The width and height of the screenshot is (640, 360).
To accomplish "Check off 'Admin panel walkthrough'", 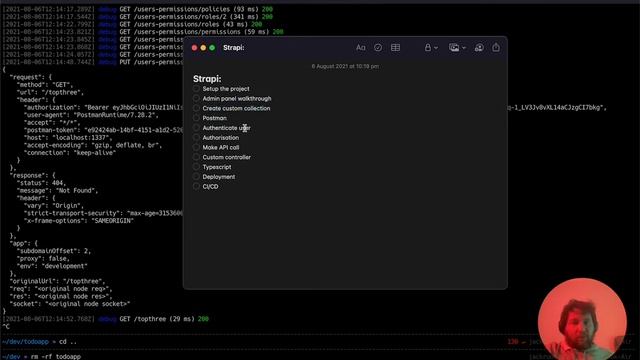I will [196, 98].
